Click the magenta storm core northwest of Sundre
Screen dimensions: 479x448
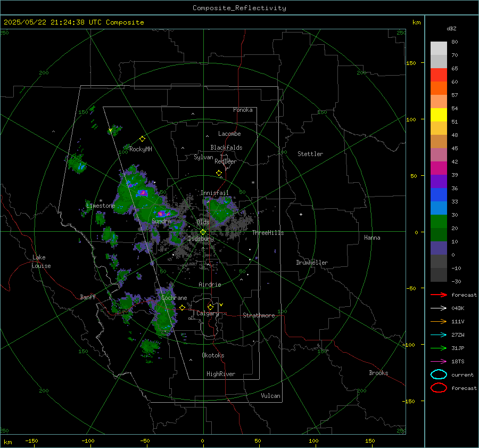pos(142,193)
